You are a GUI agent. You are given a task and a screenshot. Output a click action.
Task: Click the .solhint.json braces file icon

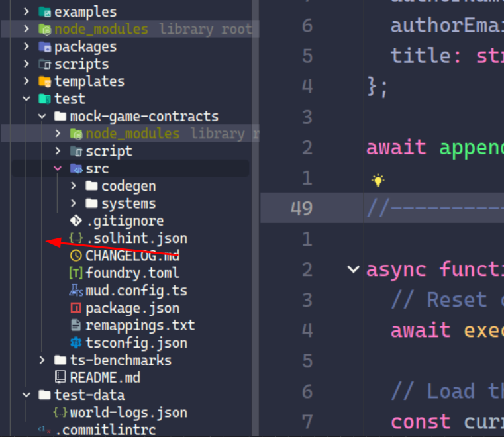pyautogui.click(x=76, y=238)
